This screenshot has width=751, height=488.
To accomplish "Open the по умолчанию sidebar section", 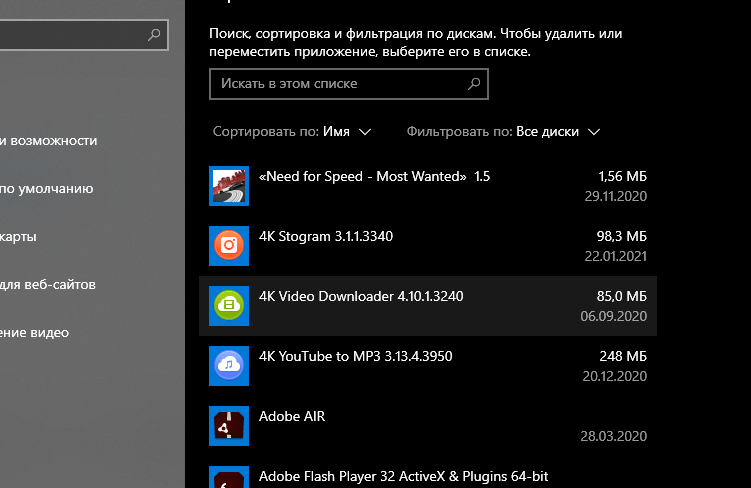I will [x=46, y=189].
